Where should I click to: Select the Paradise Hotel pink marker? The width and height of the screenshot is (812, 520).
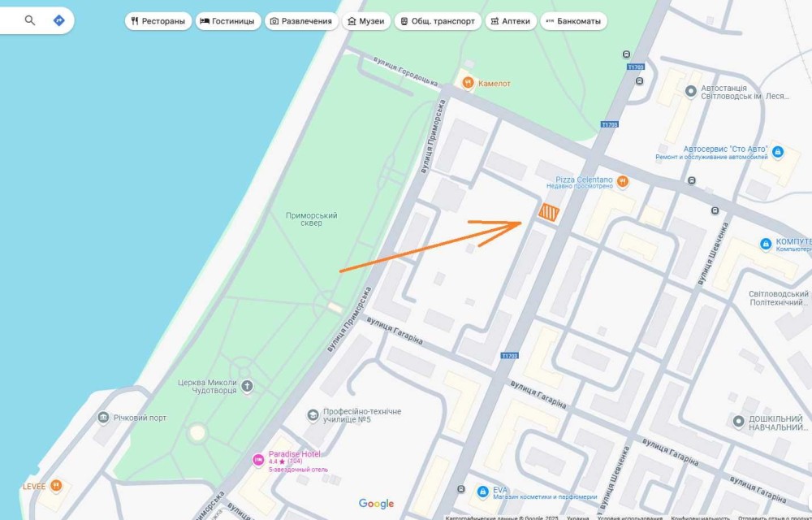pyautogui.click(x=258, y=459)
